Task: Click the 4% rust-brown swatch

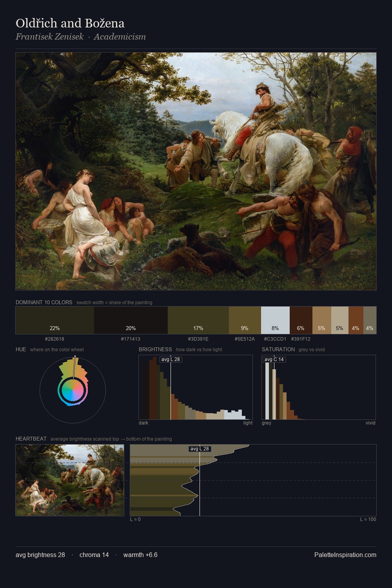Action: click(x=356, y=320)
